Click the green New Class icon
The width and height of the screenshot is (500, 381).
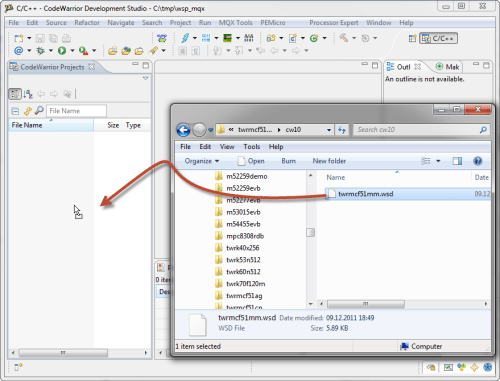[x=314, y=38]
